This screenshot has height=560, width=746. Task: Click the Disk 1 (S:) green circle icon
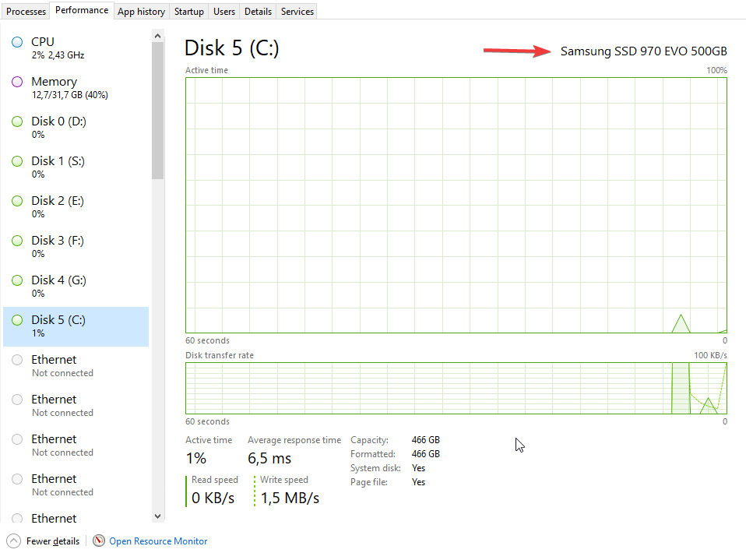tap(17, 161)
